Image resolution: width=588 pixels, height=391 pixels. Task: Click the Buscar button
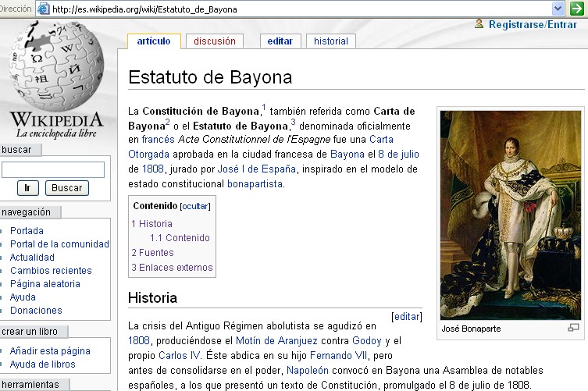pyautogui.click(x=66, y=188)
